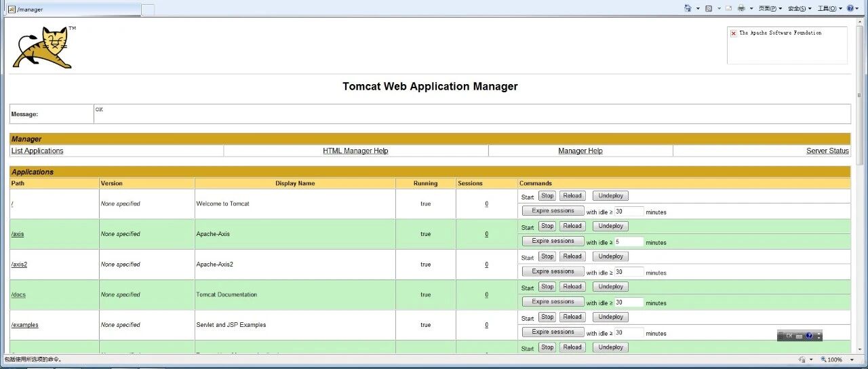Open the / root application path link
The height and width of the screenshot is (369, 868).
click(12, 203)
